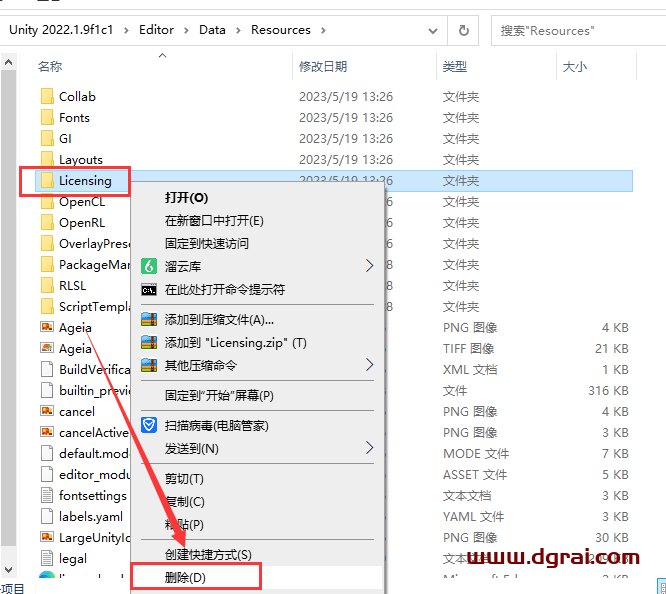Expand chevron after Data breadcrumb
Image resolution: width=666 pixels, height=594 pixels.
[238, 31]
